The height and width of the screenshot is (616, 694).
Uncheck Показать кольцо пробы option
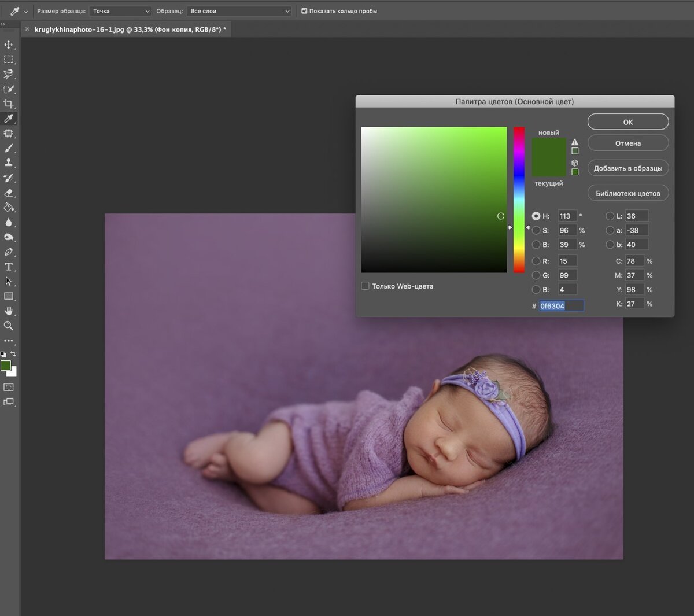(304, 11)
